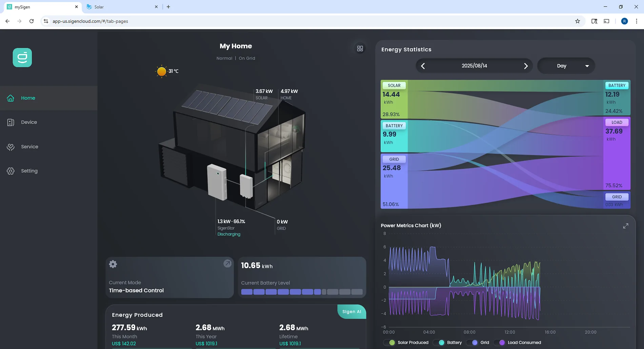Click the Sigen AI button
This screenshot has width=644, height=349.
click(x=351, y=312)
